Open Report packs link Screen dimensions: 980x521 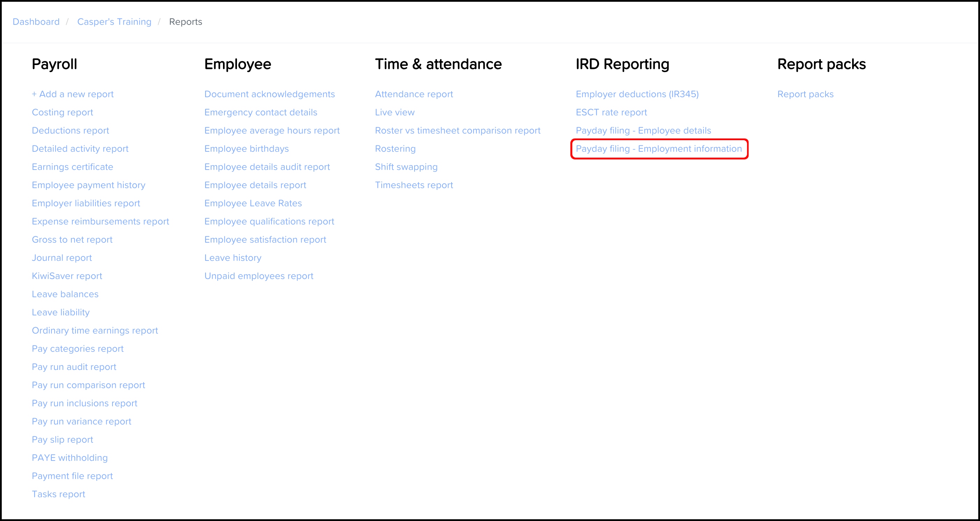click(805, 94)
